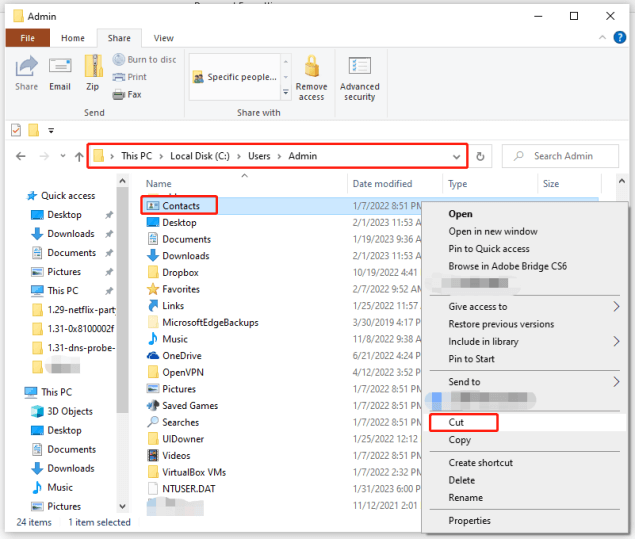Open Advanced security settings

coord(359,76)
